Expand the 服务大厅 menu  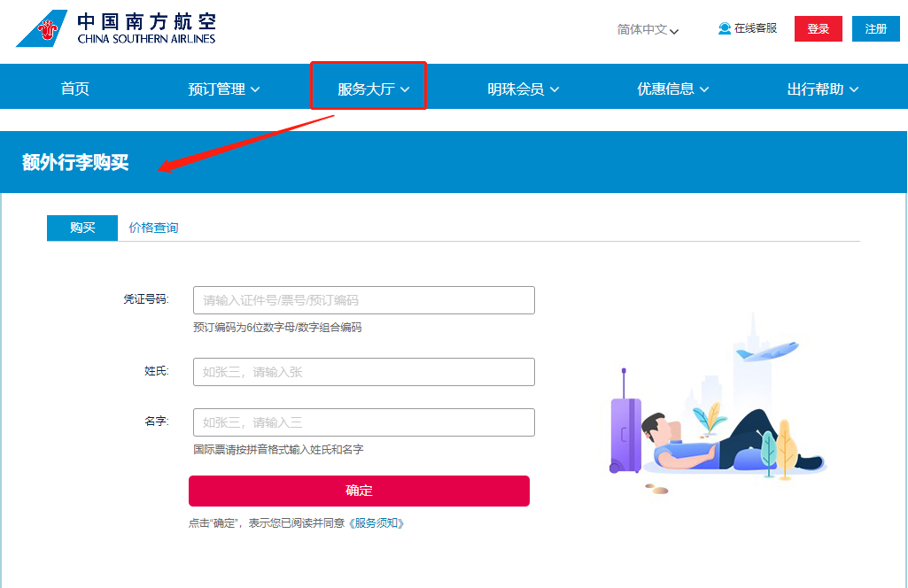click(373, 89)
